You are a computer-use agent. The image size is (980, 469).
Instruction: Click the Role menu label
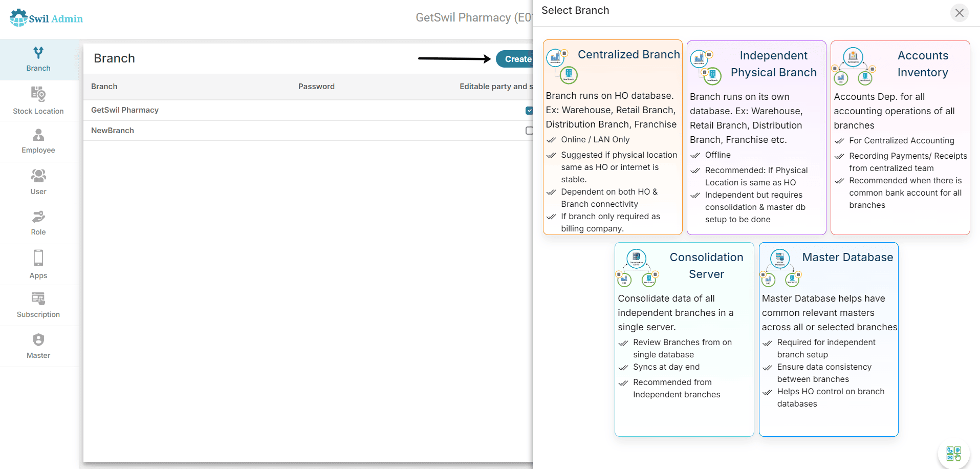point(38,232)
